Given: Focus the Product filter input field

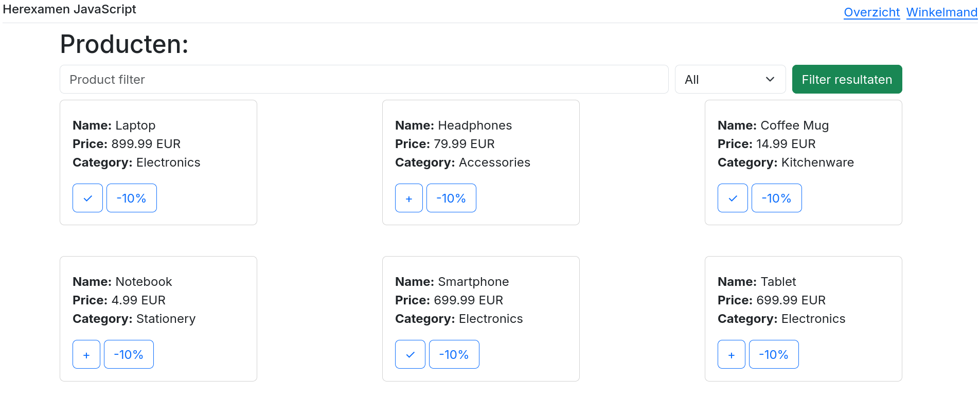Looking at the screenshot, I should click(x=364, y=79).
